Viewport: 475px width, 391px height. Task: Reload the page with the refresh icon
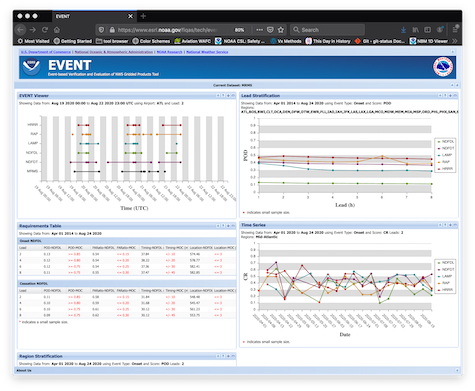(x=45, y=30)
